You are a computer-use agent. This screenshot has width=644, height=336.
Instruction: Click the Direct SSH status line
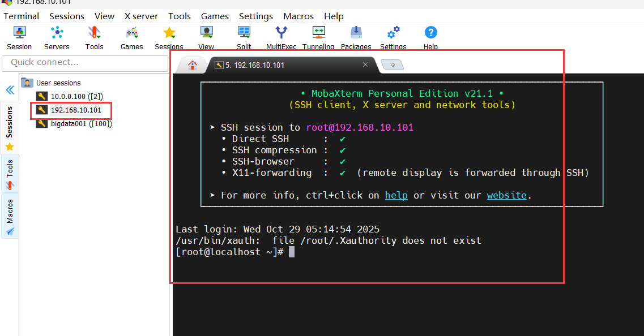tap(283, 139)
